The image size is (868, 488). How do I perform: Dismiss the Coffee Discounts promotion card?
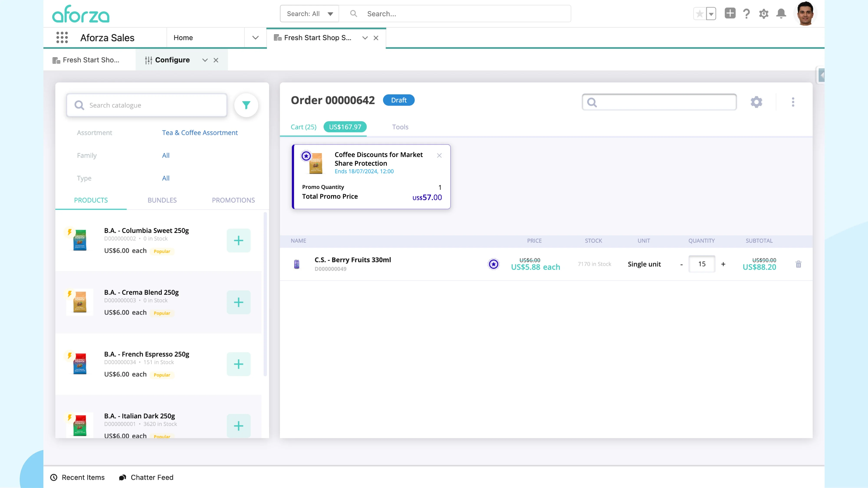click(439, 155)
